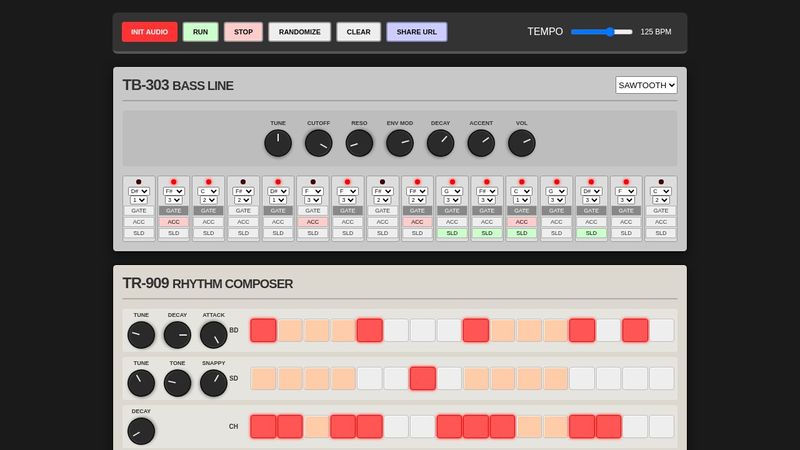
Task: Enable GATE on bass step 1
Action: [139, 211]
